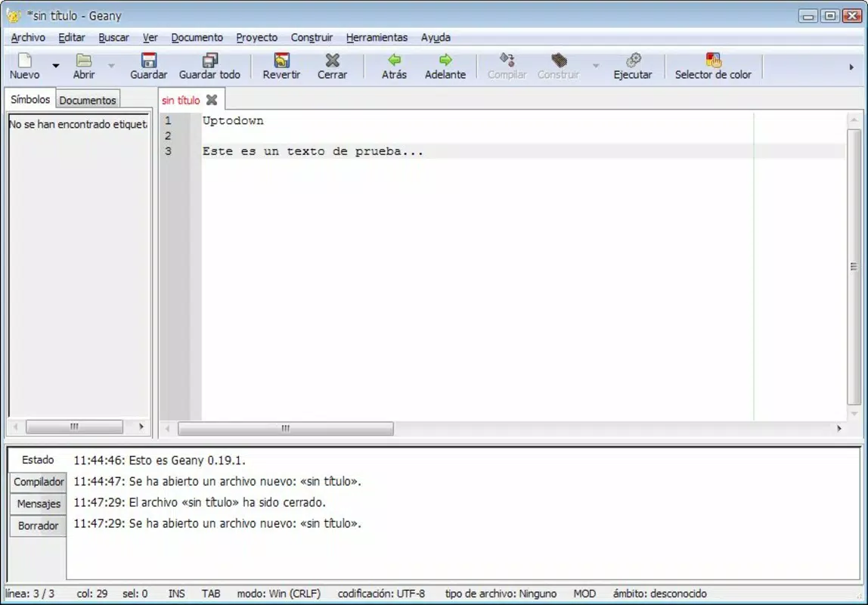The width and height of the screenshot is (868, 605).
Task: Click the editor scrollbar down arrow
Action: tap(854, 414)
